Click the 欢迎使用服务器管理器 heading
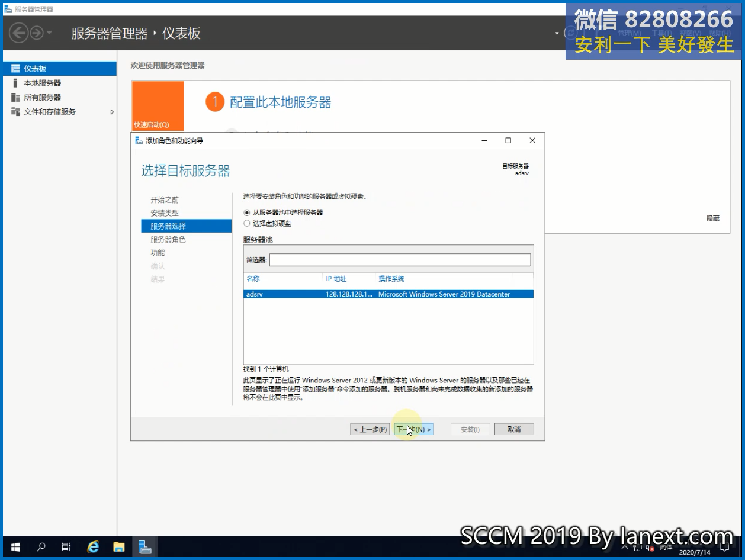The image size is (745, 560). point(168,66)
